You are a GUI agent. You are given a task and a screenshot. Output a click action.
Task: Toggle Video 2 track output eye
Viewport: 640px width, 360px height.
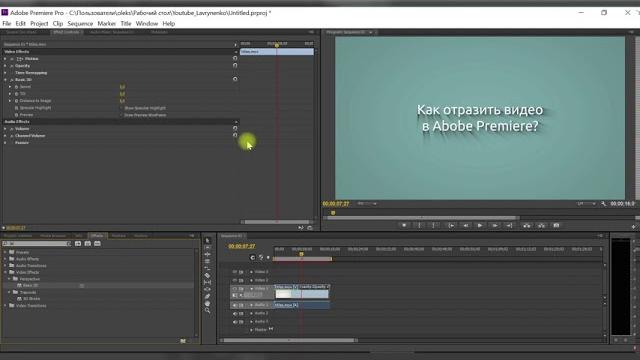click(235, 280)
